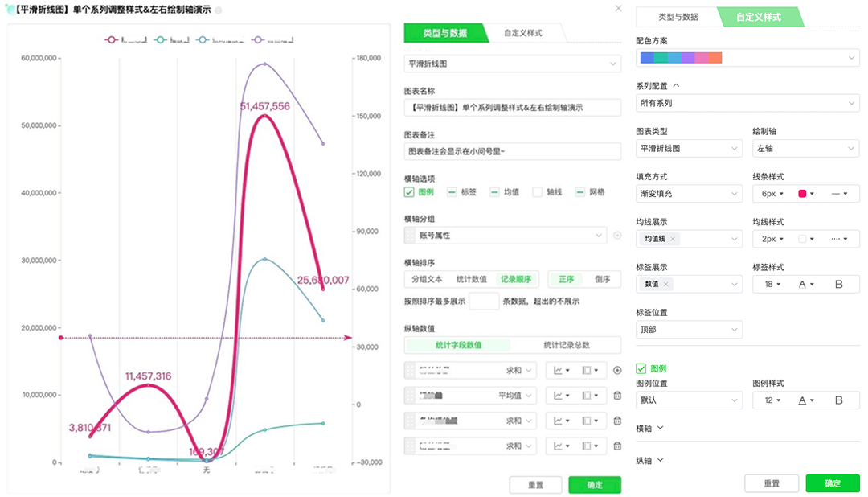Open the font color A under 标签样式
The image size is (868, 497).
(806, 284)
